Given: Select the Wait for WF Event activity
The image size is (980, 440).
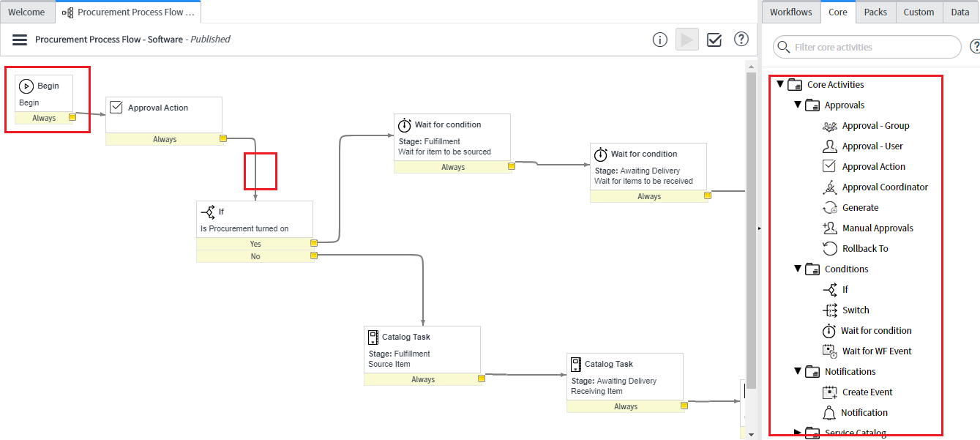Looking at the screenshot, I should (876, 351).
